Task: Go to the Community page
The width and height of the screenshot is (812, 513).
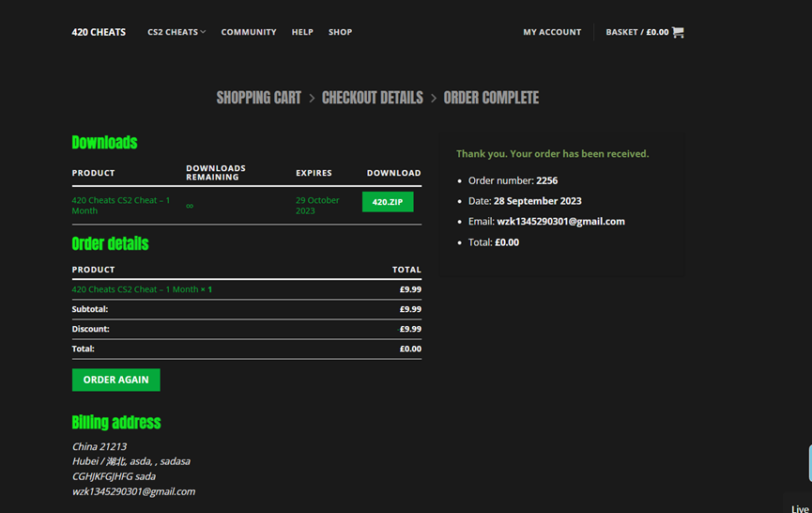Action: (x=249, y=32)
